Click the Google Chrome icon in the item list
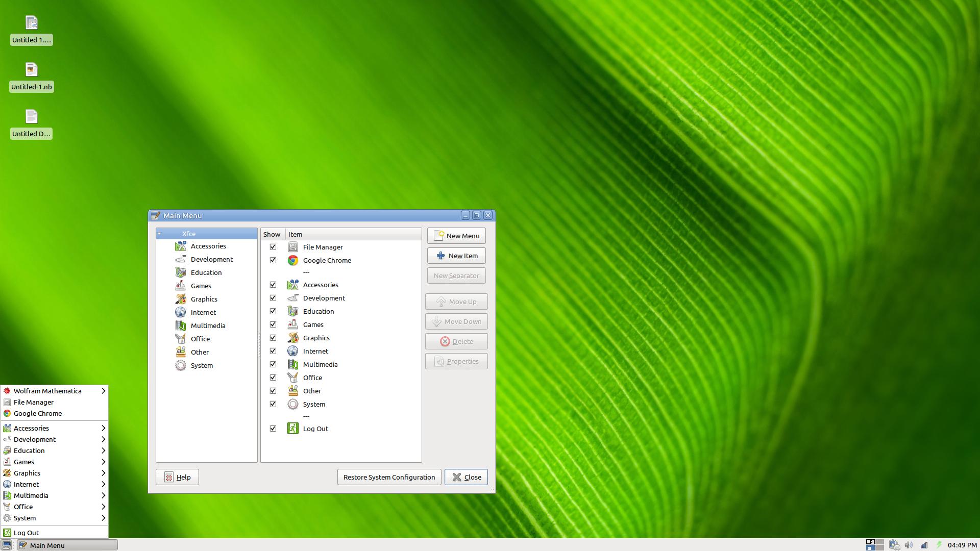 pos(293,260)
